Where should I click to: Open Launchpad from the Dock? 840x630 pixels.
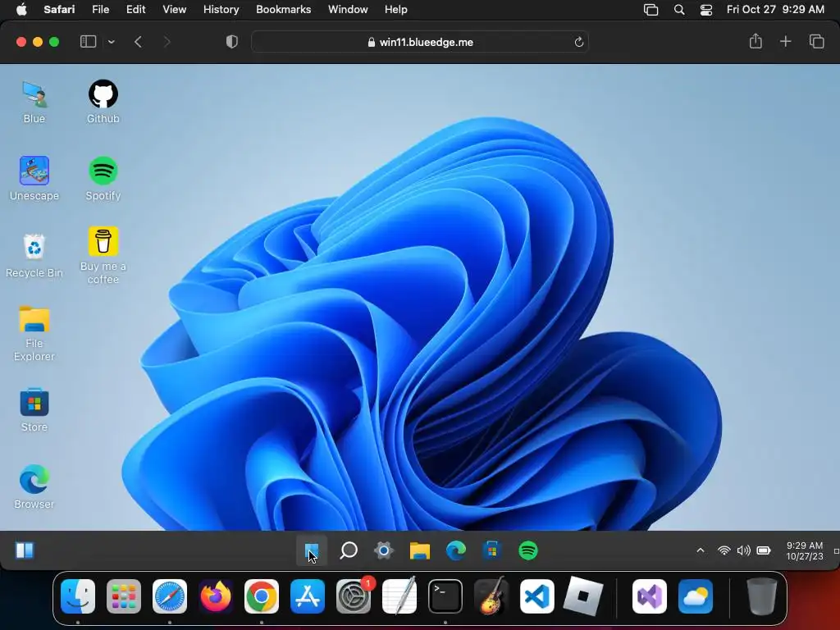pos(124,596)
